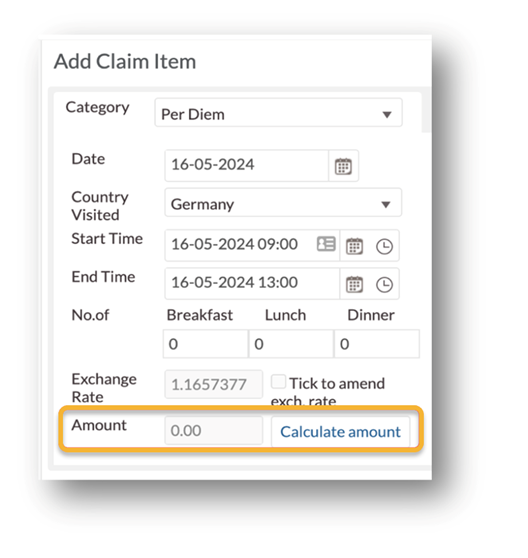Open the Germany country selection box
528x558 pixels.
pyautogui.click(x=283, y=202)
